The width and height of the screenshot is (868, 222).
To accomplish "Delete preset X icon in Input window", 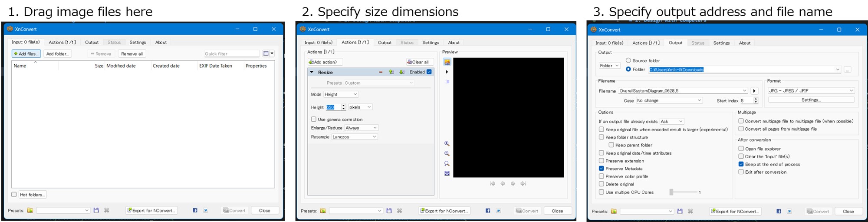I will coord(107,210).
